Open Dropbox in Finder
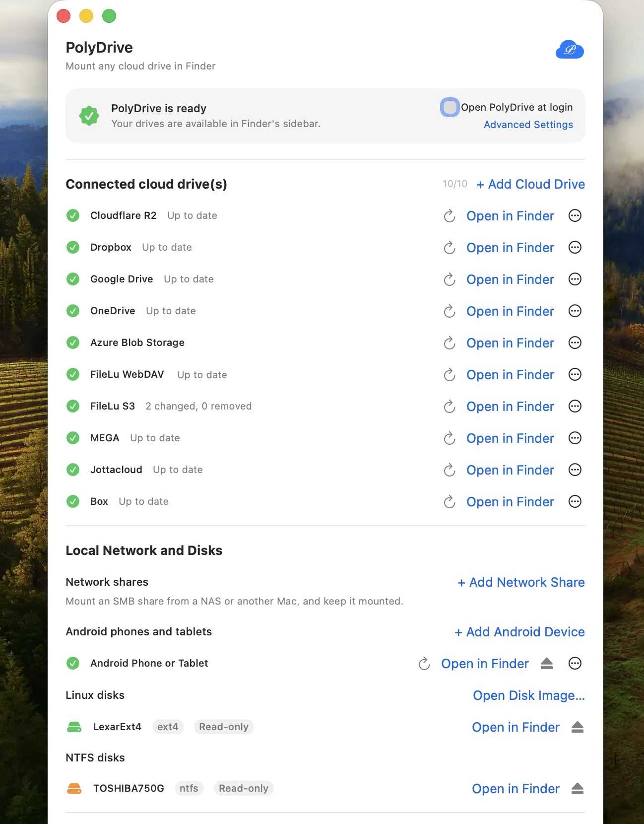 tap(510, 248)
